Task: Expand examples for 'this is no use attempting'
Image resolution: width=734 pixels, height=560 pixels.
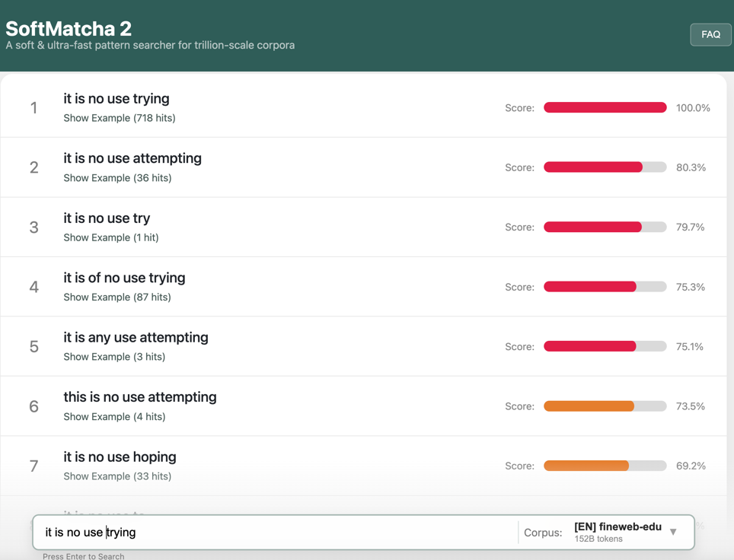Action: (x=114, y=416)
